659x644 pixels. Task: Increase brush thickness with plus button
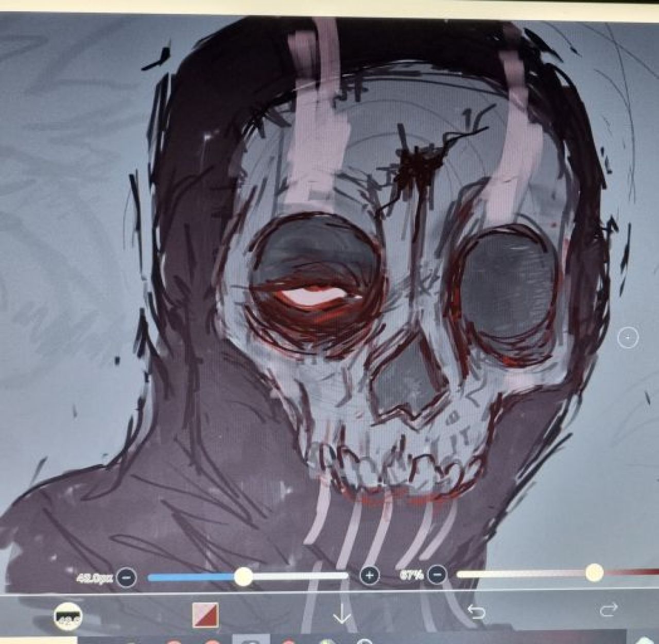[369, 575]
